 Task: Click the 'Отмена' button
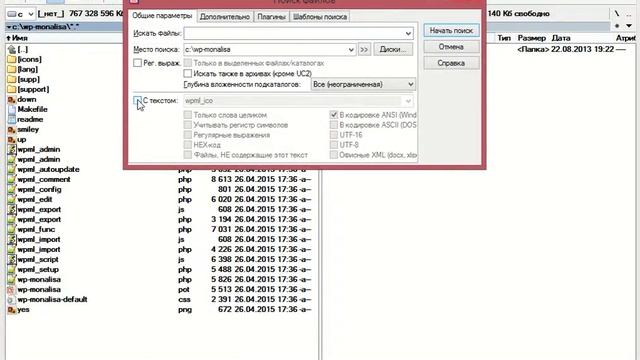click(451, 47)
